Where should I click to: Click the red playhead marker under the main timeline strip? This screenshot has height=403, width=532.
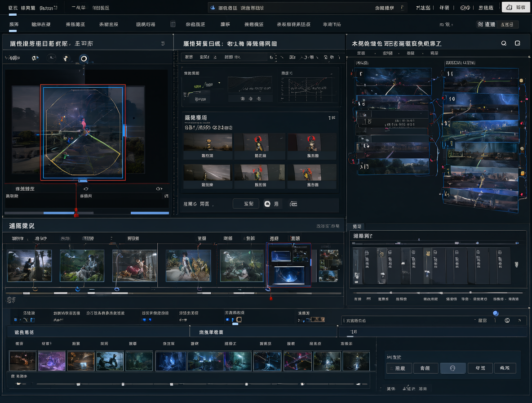coord(271,298)
